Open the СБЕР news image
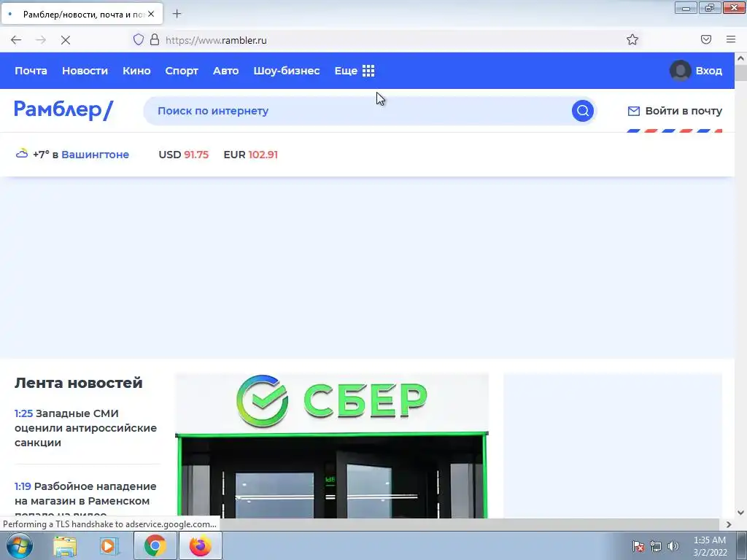Image resolution: width=747 pixels, height=560 pixels. 332,446
